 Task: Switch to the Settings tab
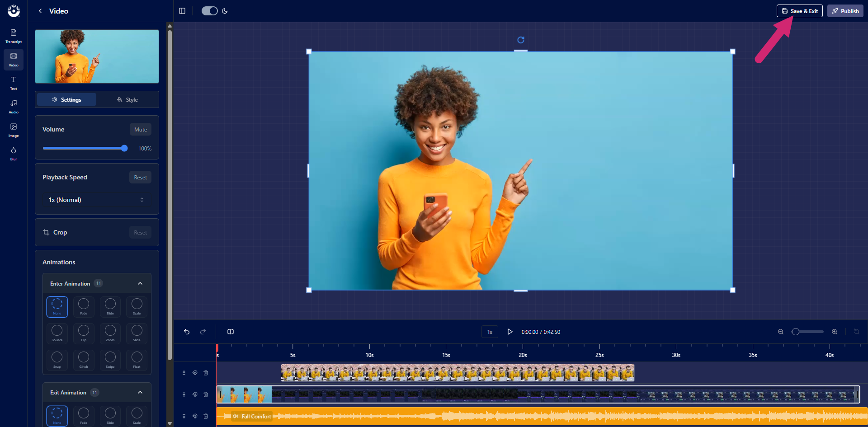[x=67, y=99]
